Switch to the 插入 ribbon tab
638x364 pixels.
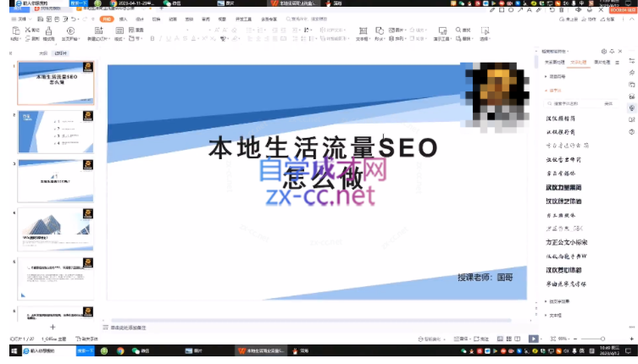click(x=124, y=18)
